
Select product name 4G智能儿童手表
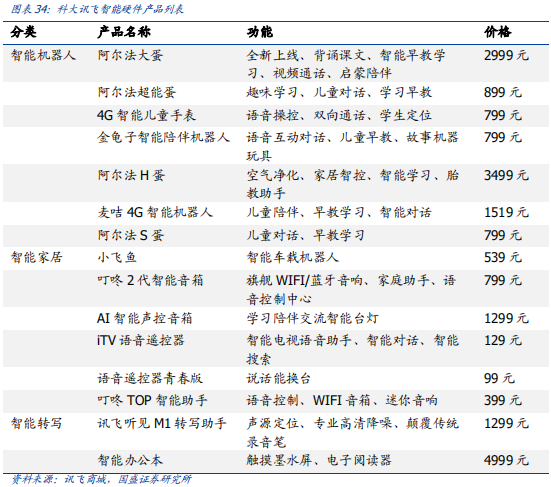coord(147,115)
